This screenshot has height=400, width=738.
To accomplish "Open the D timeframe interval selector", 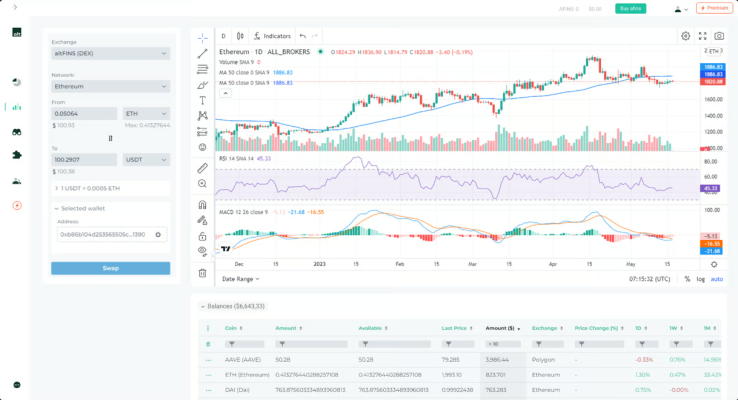I will pos(224,36).
